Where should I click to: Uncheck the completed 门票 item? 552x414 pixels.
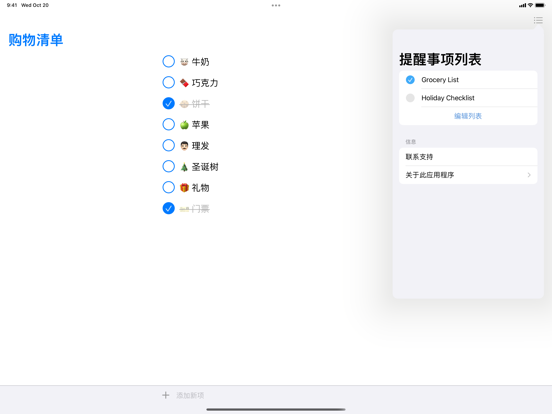coord(169,208)
